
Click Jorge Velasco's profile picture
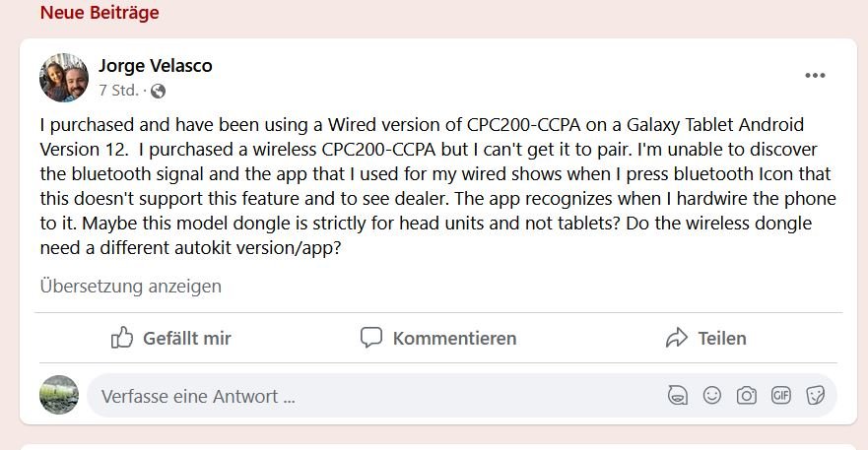tap(64, 78)
